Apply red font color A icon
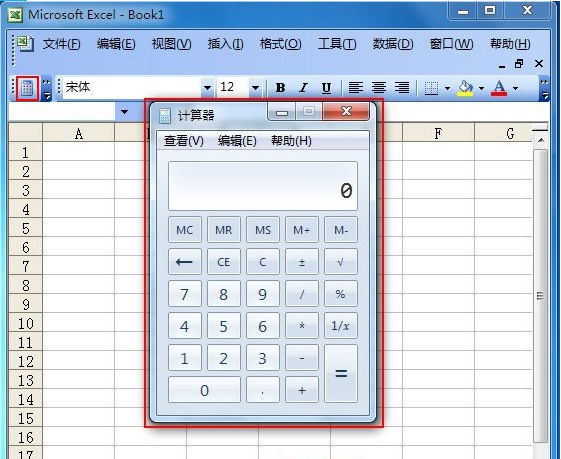Screen dimensions: 561x459 point(499,88)
